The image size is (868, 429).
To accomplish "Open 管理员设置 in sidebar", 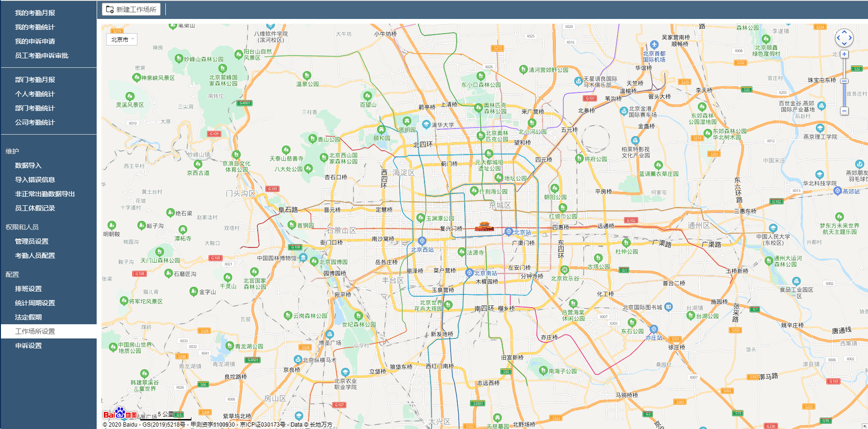I will pyautogui.click(x=32, y=241).
